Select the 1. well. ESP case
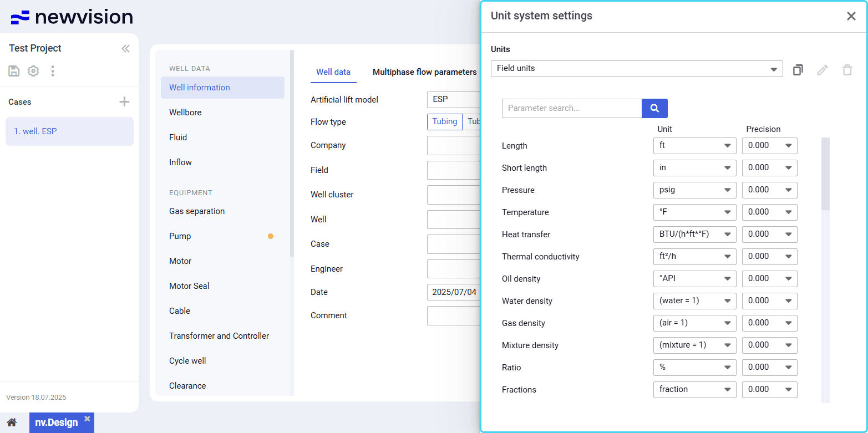Image resolution: width=868 pixels, height=433 pixels. pos(69,131)
